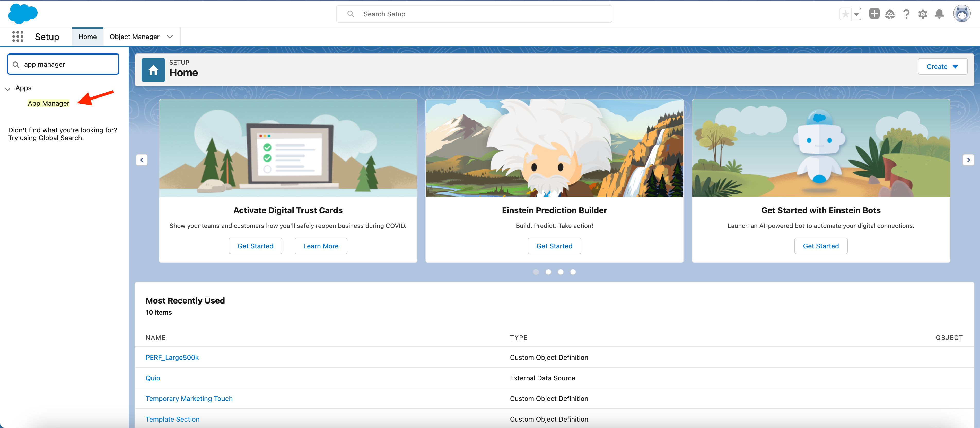Select carousel page indicator dot two
The width and height of the screenshot is (980, 428).
coord(548,272)
